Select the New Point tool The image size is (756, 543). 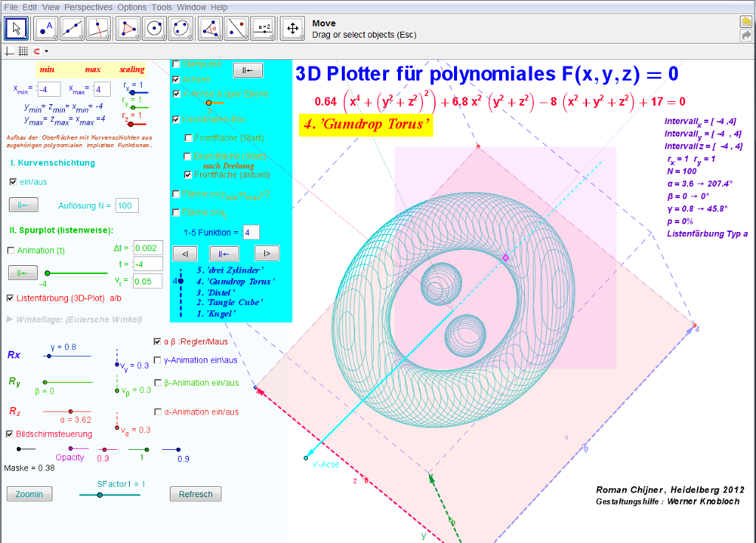pos(48,29)
